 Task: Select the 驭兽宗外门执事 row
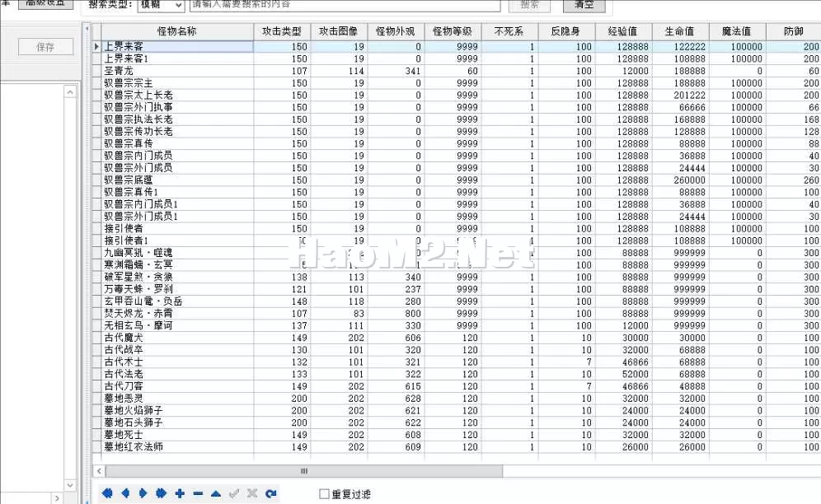[457, 107]
